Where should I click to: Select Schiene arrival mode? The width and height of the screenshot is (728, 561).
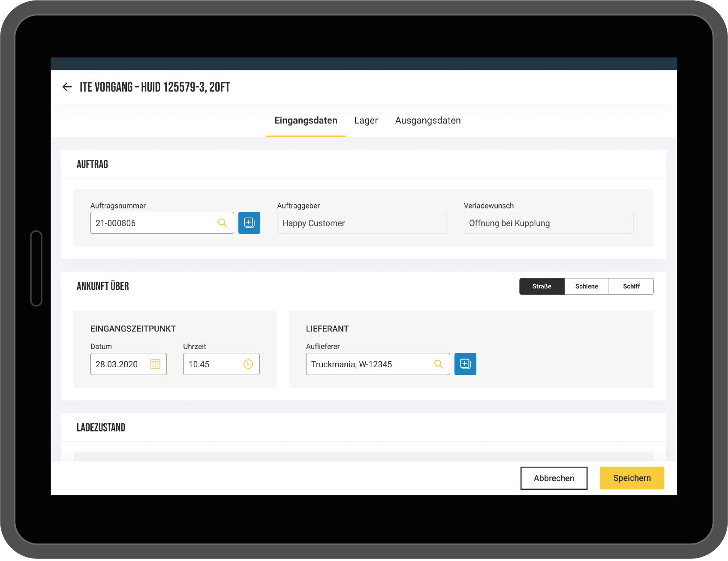587,287
